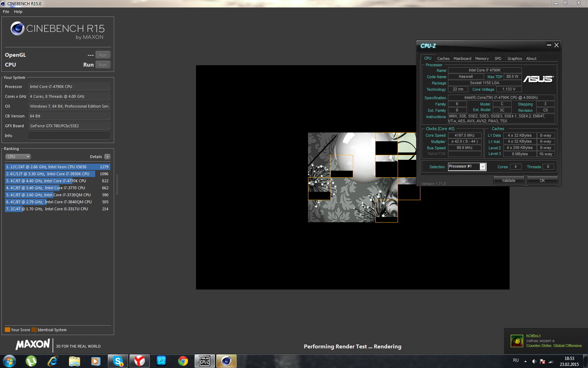
Task: Click Run button next to OpenGL
Action: click(103, 55)
